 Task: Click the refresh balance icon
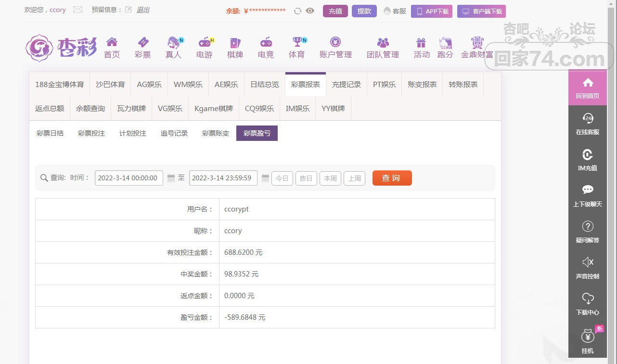pyautogui.click(x=297, y=11)
